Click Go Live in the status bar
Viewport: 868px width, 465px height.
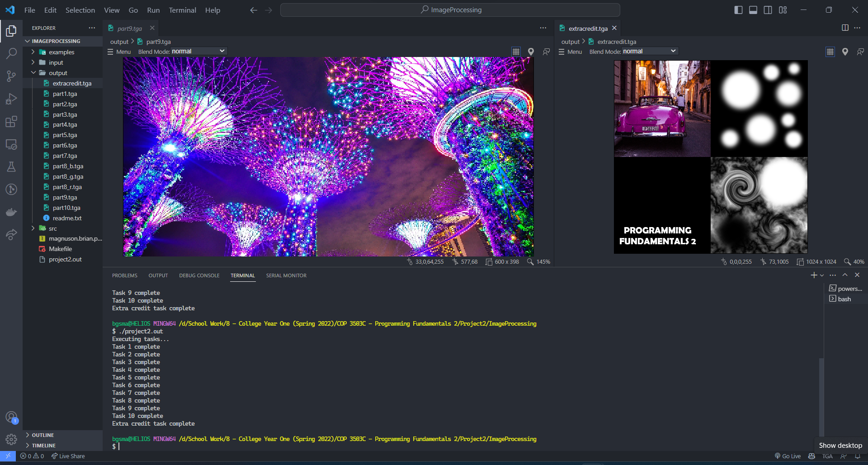coord(788,456)
